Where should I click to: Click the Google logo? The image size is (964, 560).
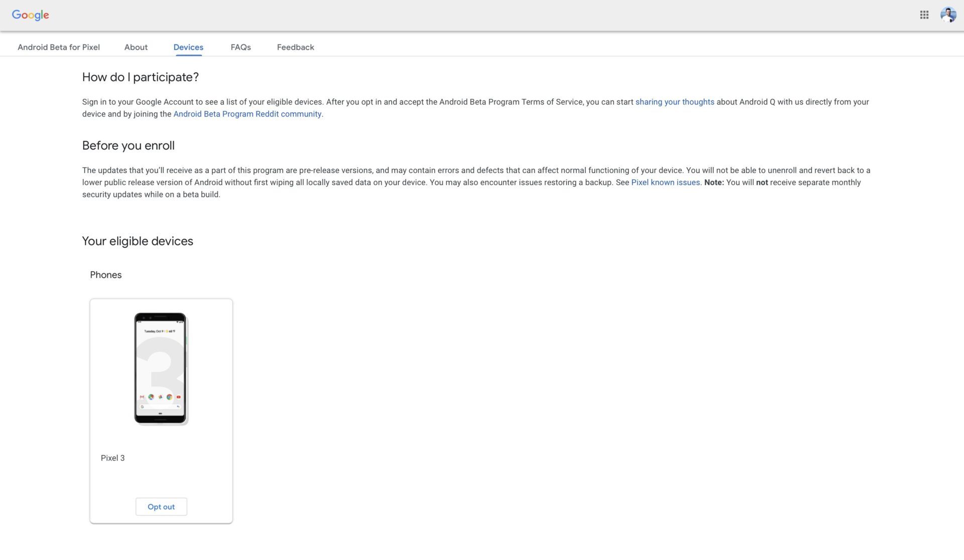[31, 15]
